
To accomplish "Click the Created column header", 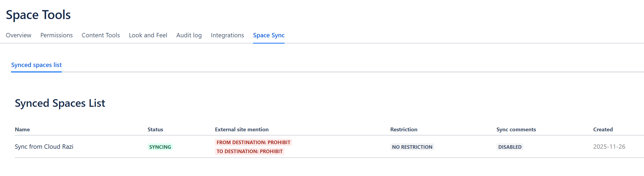I will [603, 129].
